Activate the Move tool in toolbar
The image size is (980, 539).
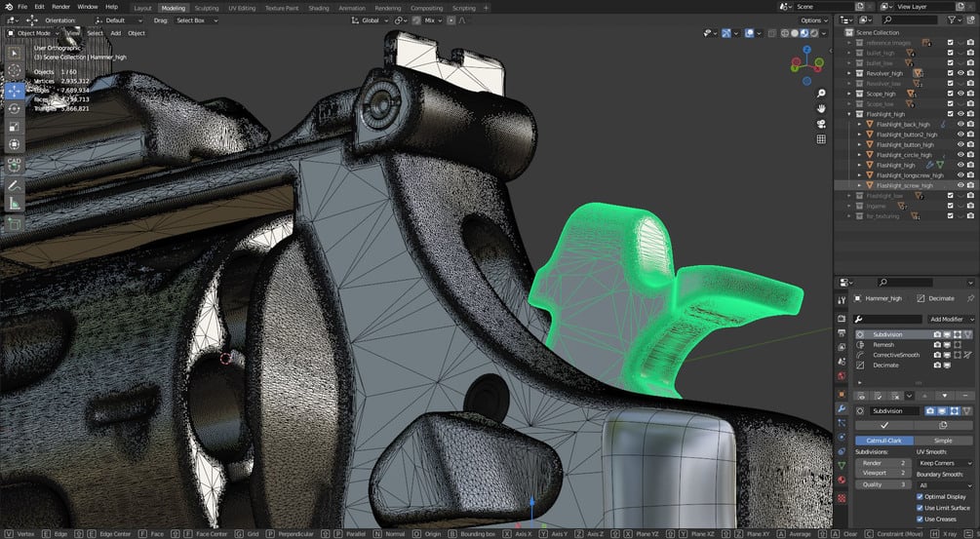click(x=14, y=92)
